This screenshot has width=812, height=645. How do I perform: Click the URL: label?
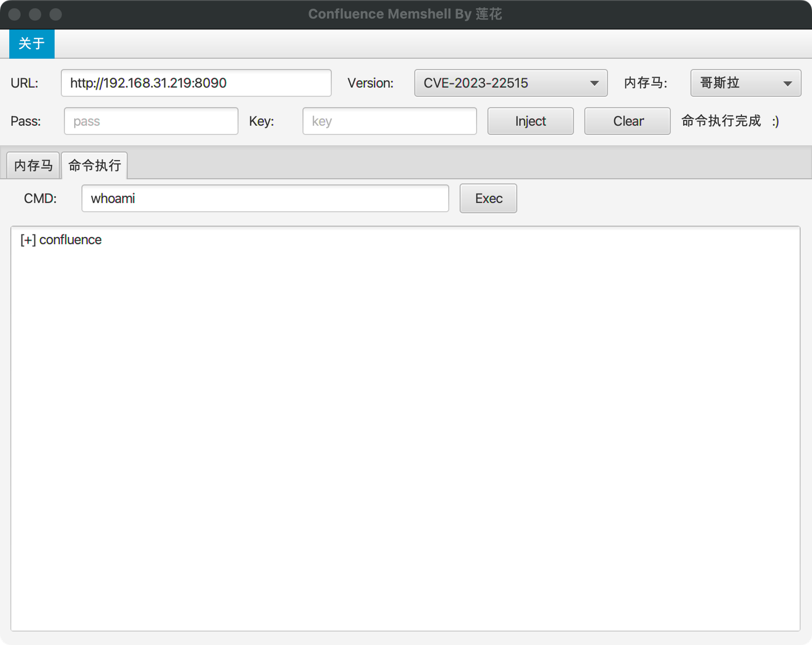point(24,83)
